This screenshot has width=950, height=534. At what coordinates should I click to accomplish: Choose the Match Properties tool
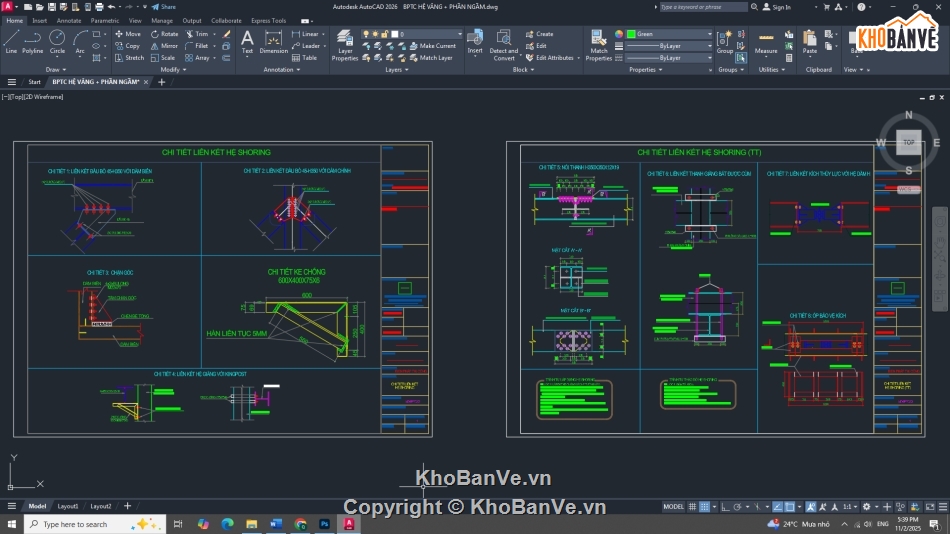(x=599, y=45)
